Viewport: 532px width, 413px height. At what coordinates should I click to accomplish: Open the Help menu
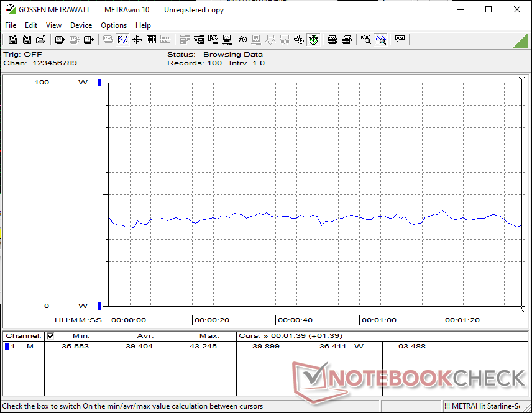click(143, 25)
